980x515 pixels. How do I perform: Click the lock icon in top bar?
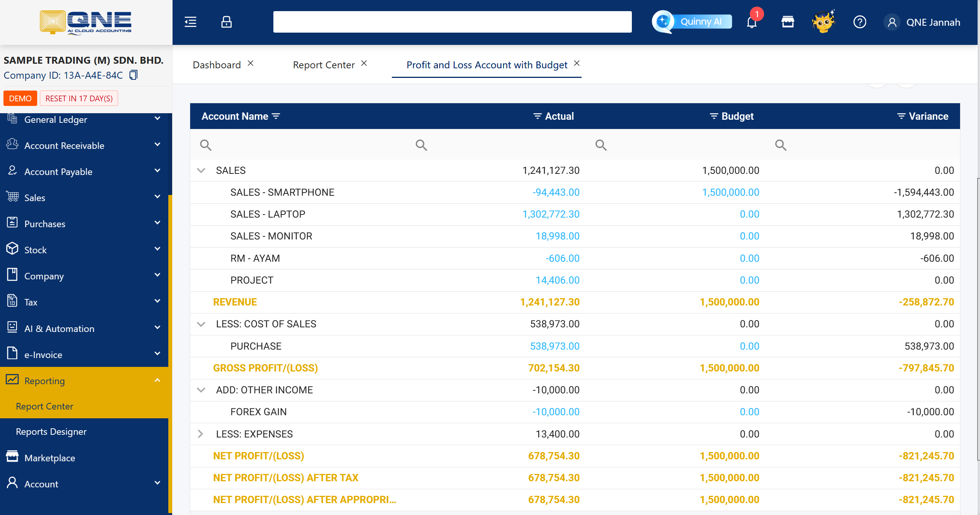[226, 22]
